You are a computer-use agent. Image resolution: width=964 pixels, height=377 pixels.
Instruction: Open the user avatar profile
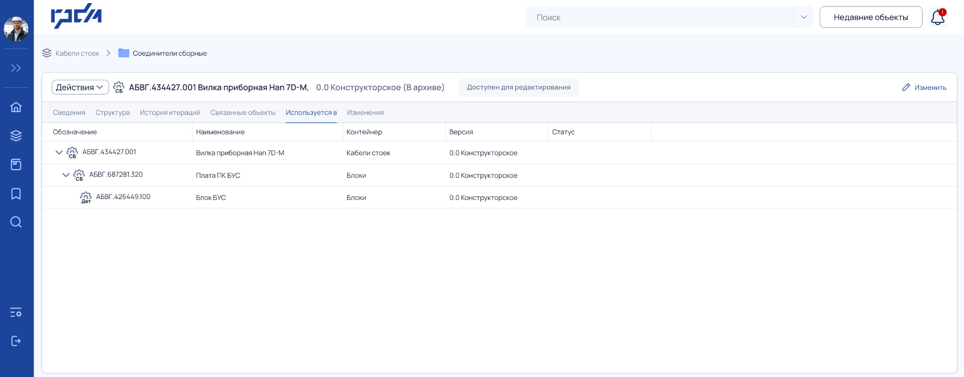point(16,28)
